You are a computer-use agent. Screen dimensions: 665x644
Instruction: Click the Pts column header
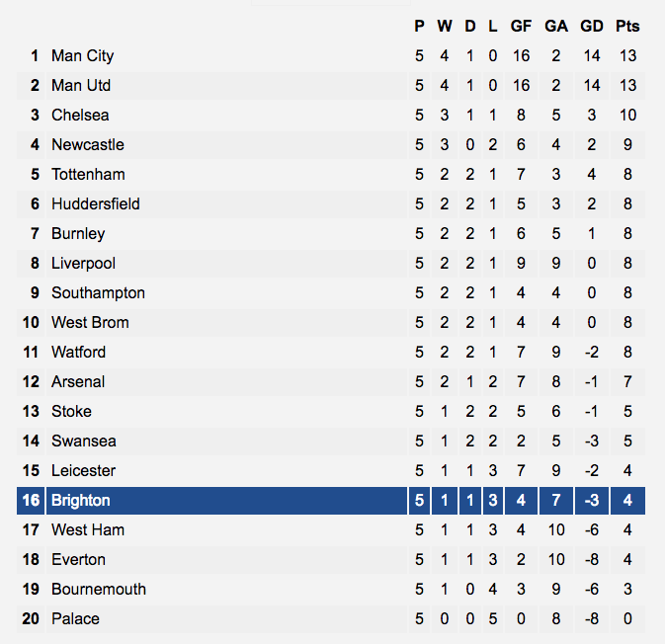tap(627, 26)
